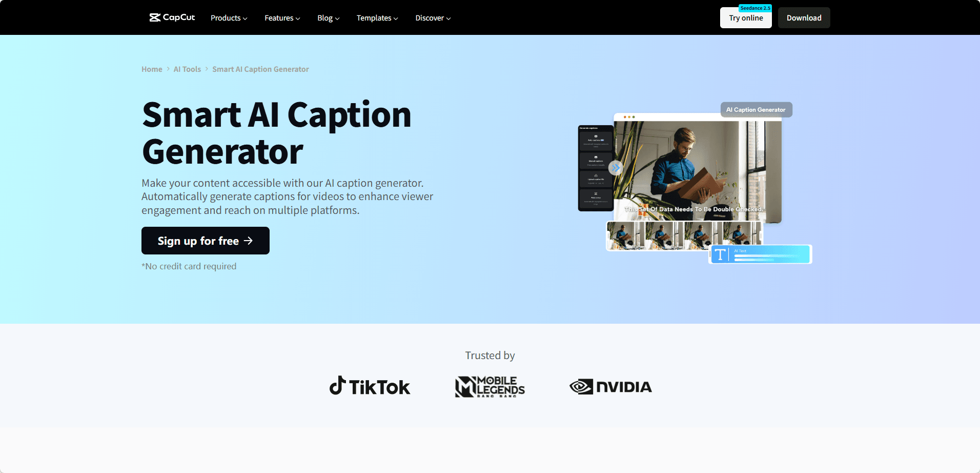Open the Blog dropdown
This screenshot has height=473, width=980.
[x=329, y=18]
